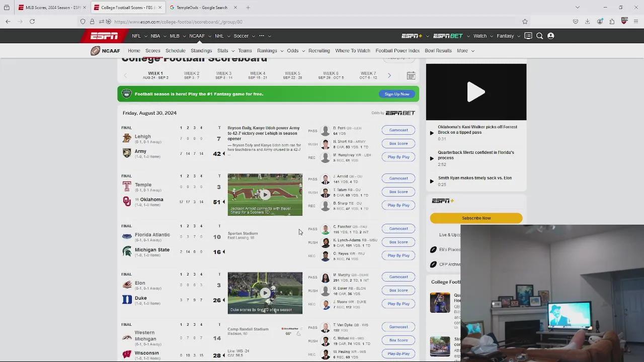Open the scoreboard calendar picker
644x362 pixels.
(411, 75)
